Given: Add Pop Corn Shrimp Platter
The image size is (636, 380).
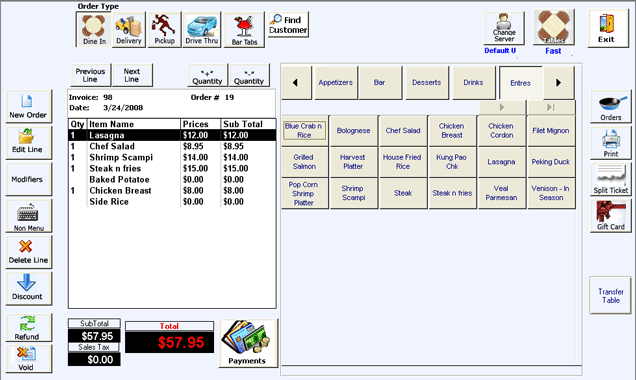Looking at the screenshot, I should pyautogui.click(x=304, y=193).
